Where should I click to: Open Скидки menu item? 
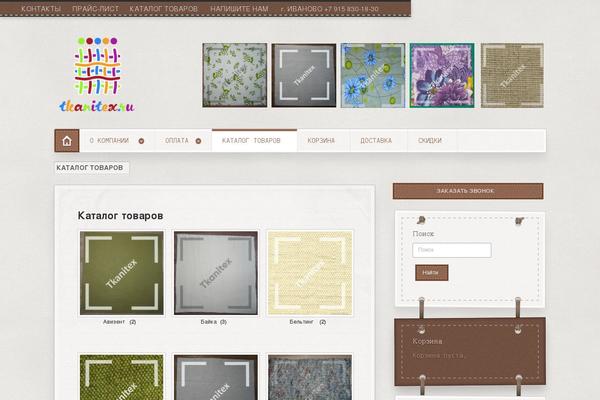[x=430, y=141]
